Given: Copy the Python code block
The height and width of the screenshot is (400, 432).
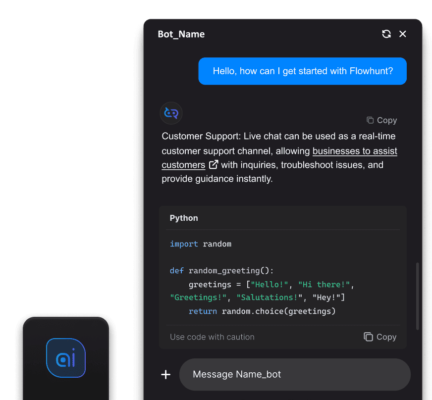Looking at the screenshot, I should pyautogui.click(x=380, y=337).
